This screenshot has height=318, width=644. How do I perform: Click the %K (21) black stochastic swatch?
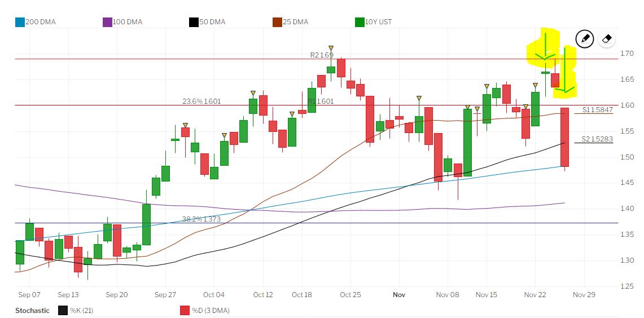tap(63, 311)
